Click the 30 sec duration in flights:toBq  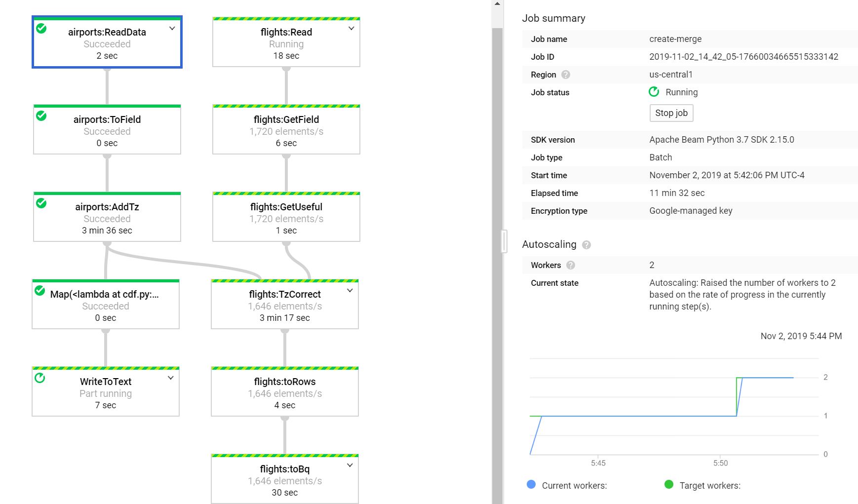click(285, 493)
